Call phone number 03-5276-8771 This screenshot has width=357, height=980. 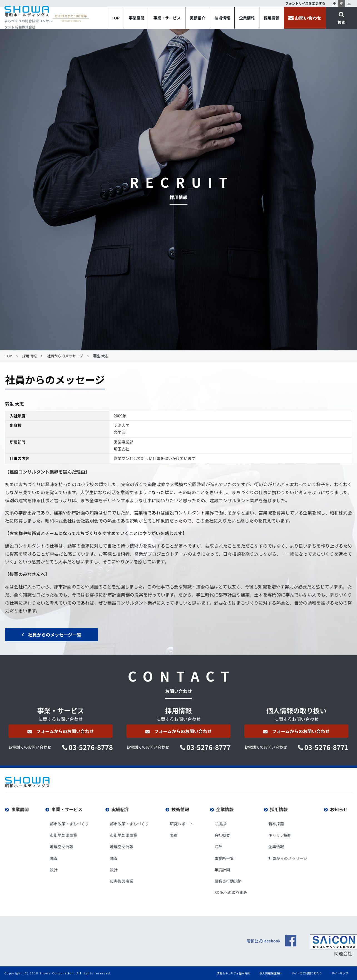(323, 748)
